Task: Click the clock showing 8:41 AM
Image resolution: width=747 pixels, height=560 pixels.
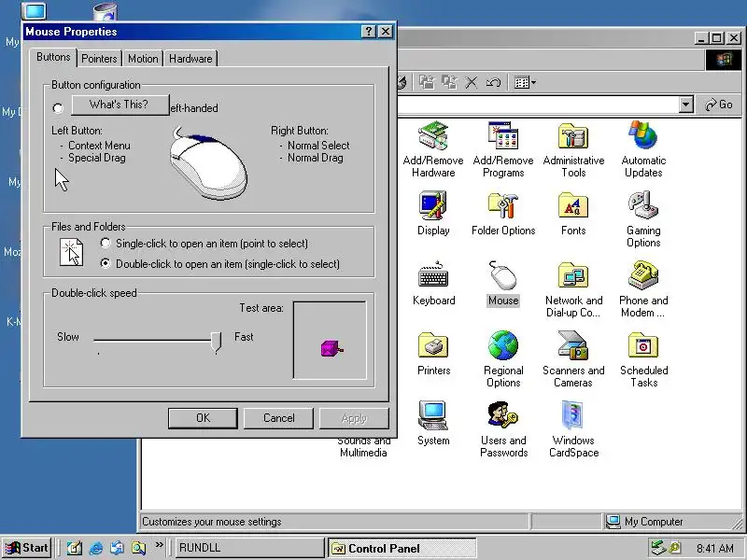Action: (x=714, y=548)
